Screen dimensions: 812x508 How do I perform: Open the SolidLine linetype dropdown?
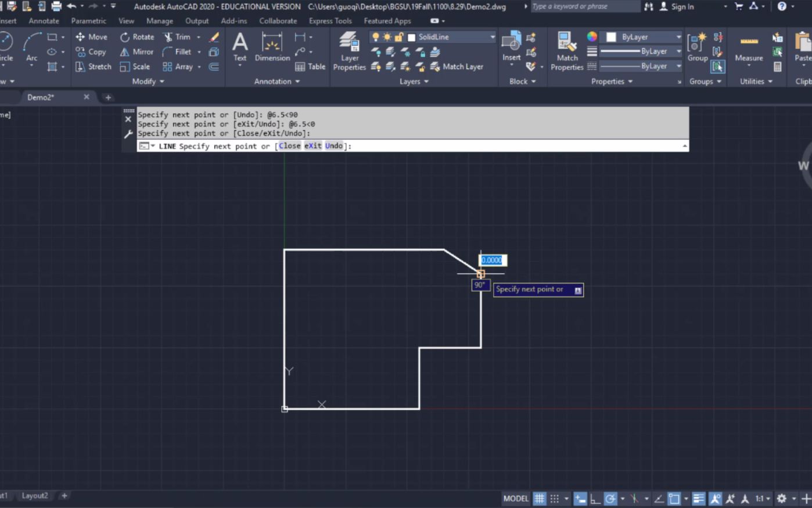(492, 36)
